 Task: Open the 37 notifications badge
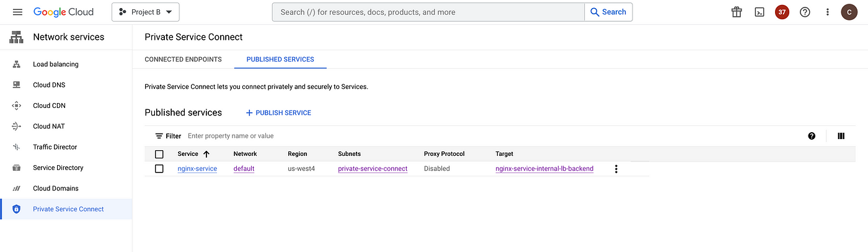click(782, 12)
